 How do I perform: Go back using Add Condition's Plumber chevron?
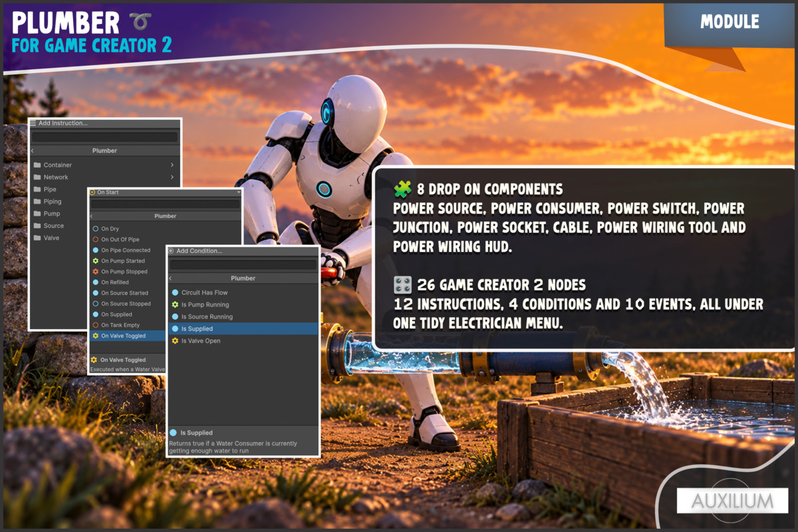[x=170, y=279]
